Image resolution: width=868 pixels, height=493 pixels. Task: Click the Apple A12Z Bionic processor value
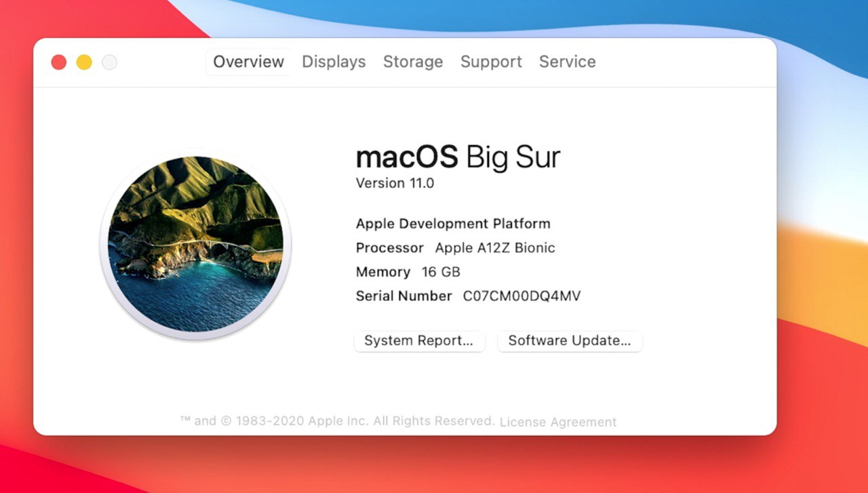tap(495, 248)
